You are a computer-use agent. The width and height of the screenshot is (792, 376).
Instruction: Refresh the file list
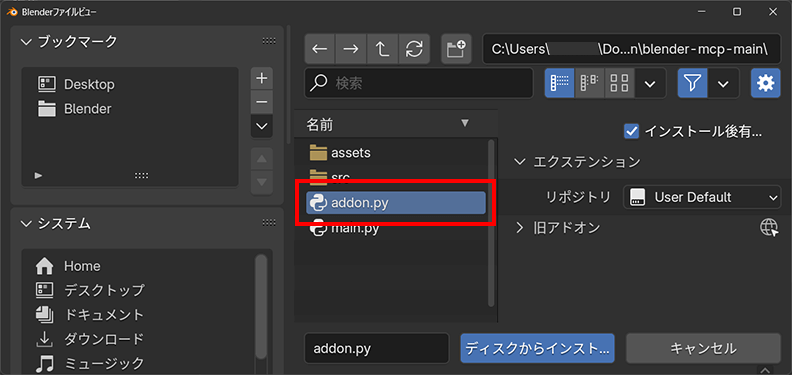pos(414,49)
